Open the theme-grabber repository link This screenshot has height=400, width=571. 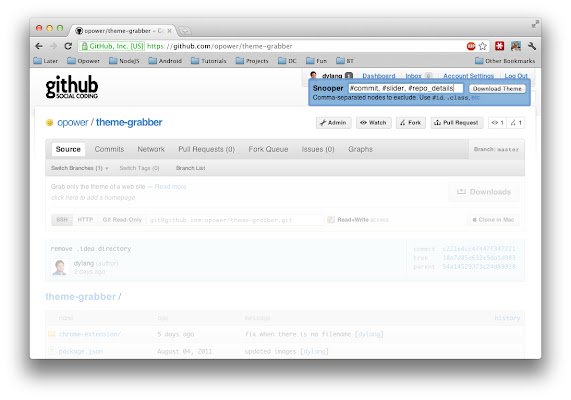coord(129,122)
